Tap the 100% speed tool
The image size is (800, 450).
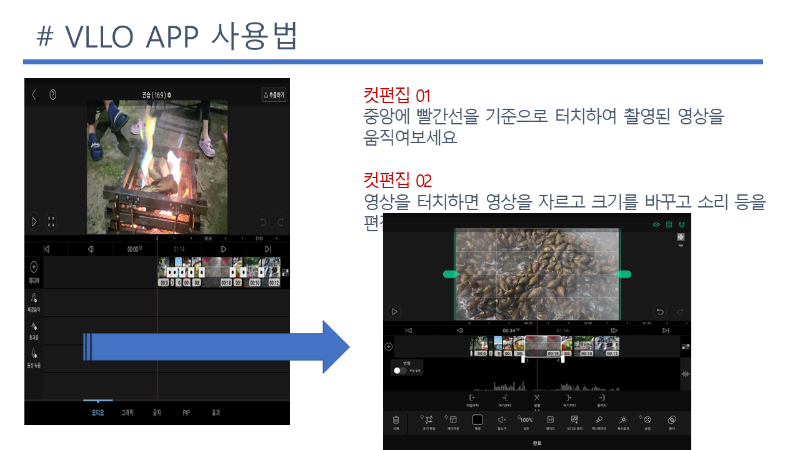coord(525,421)
